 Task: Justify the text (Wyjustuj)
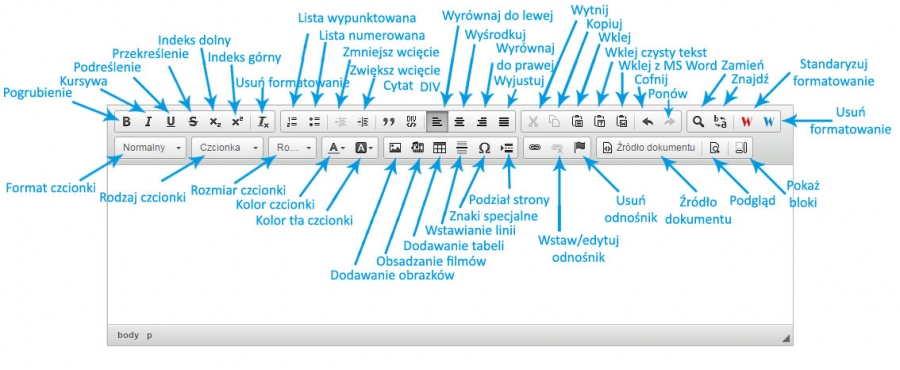504,122
